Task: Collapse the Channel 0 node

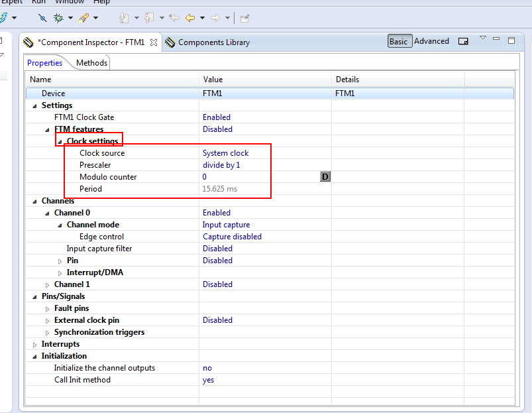Action: pos(47,213)
